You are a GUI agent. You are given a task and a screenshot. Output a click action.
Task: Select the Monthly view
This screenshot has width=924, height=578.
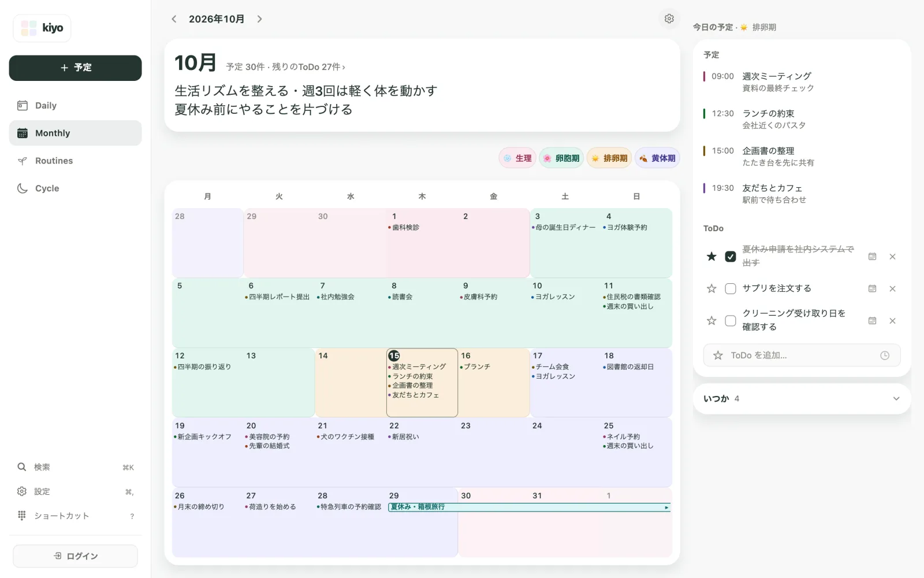pos(75,133)
